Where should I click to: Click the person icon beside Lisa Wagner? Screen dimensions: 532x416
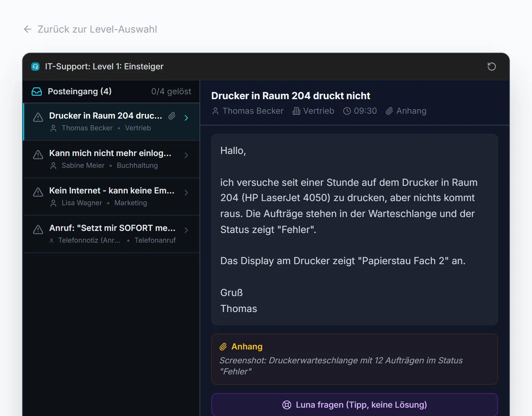pos(54,203)
